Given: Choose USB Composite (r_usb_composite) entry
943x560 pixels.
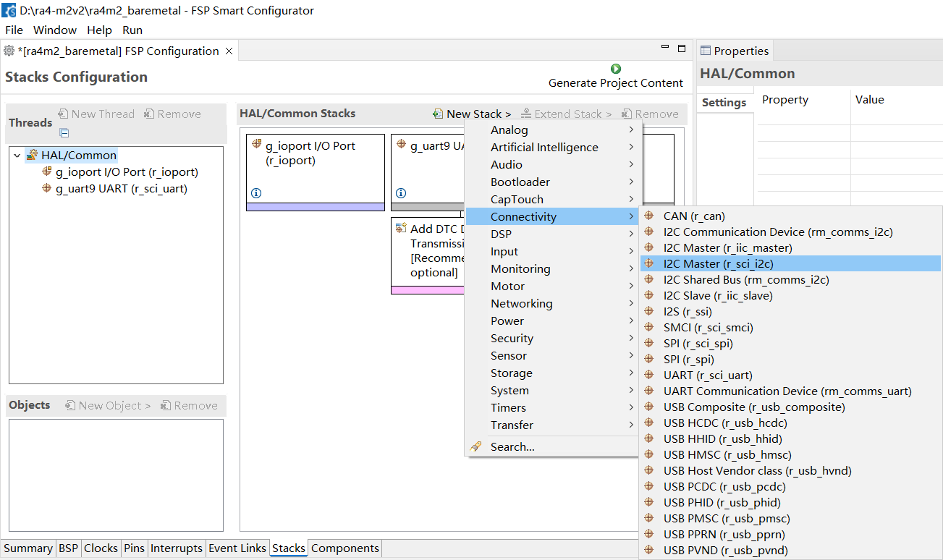Looking at the screenshot, I should tap(790, 407).
